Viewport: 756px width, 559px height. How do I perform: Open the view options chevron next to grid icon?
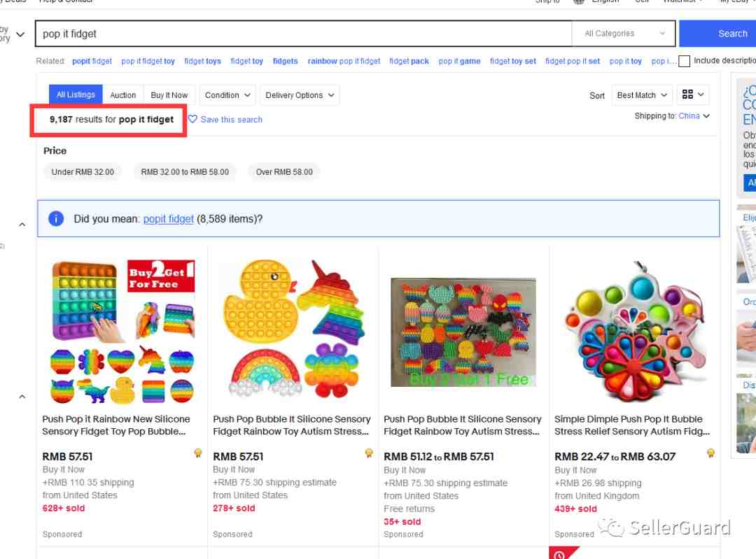tap(701, 94)
